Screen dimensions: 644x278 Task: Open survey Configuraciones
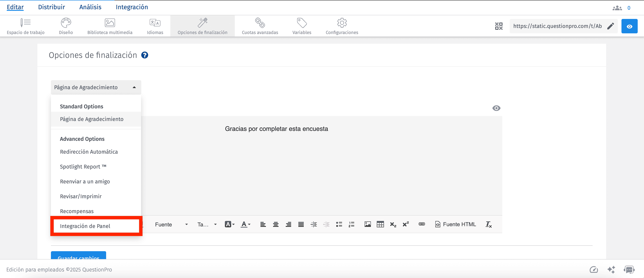coord(342,26)
